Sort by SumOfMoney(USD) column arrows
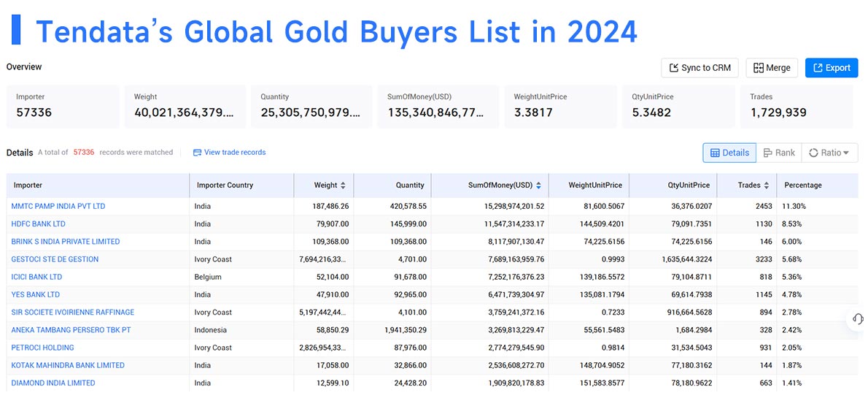 coord(538,185)
